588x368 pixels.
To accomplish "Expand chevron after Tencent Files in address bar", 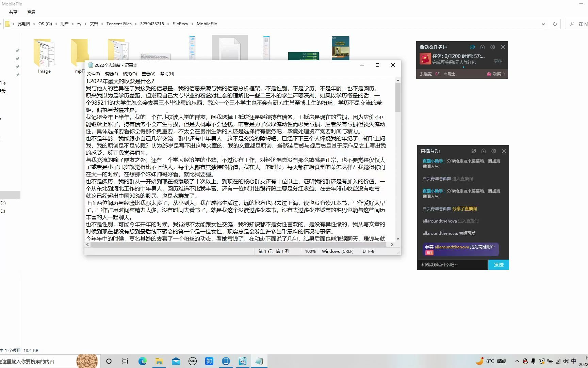I will point(136,24).
